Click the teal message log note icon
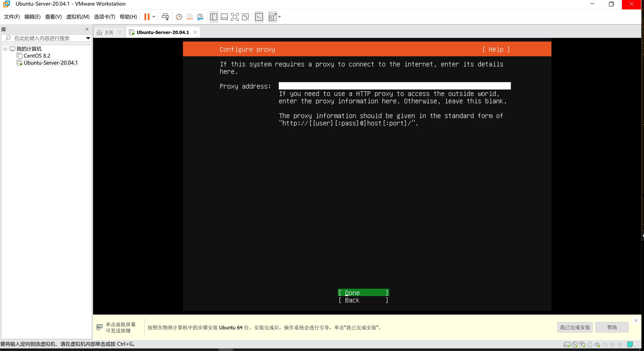644x351 pixels. click(x=630, y=345)
